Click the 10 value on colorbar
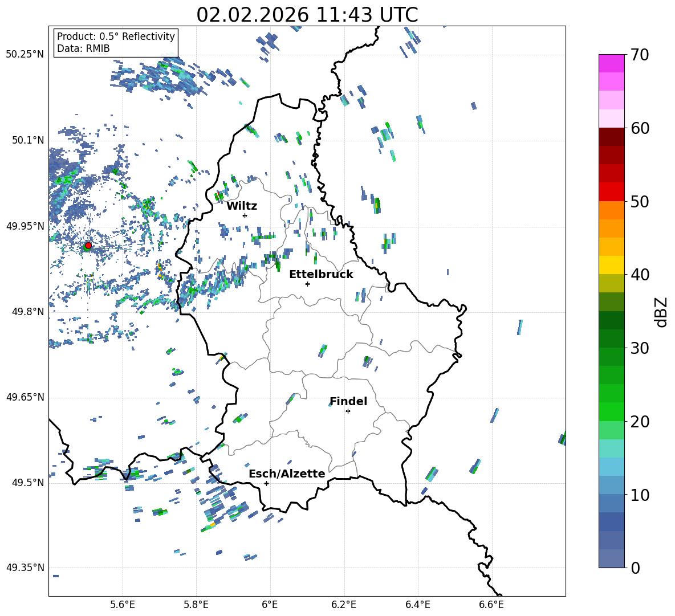 click(x=640, y=495)
